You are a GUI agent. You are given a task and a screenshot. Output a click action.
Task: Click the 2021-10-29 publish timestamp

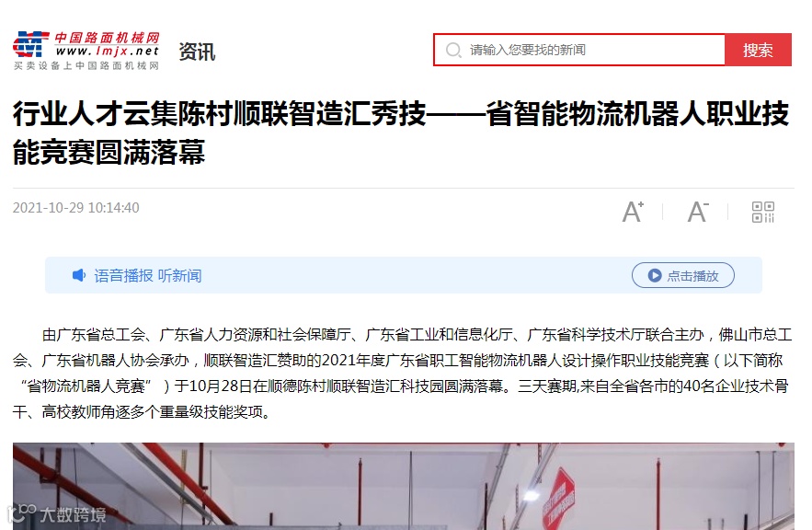tap(76, 208)
